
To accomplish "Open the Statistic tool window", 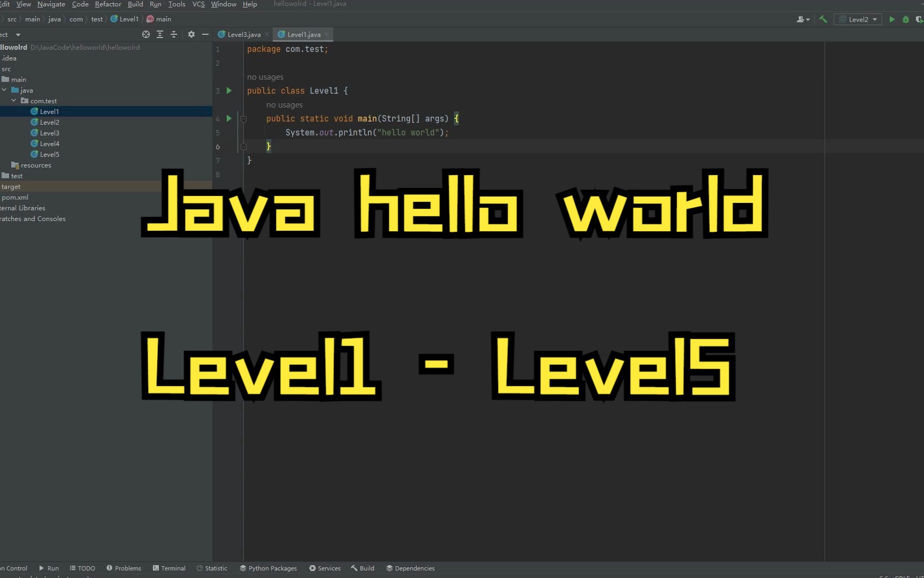I will [x=212, y=568].
